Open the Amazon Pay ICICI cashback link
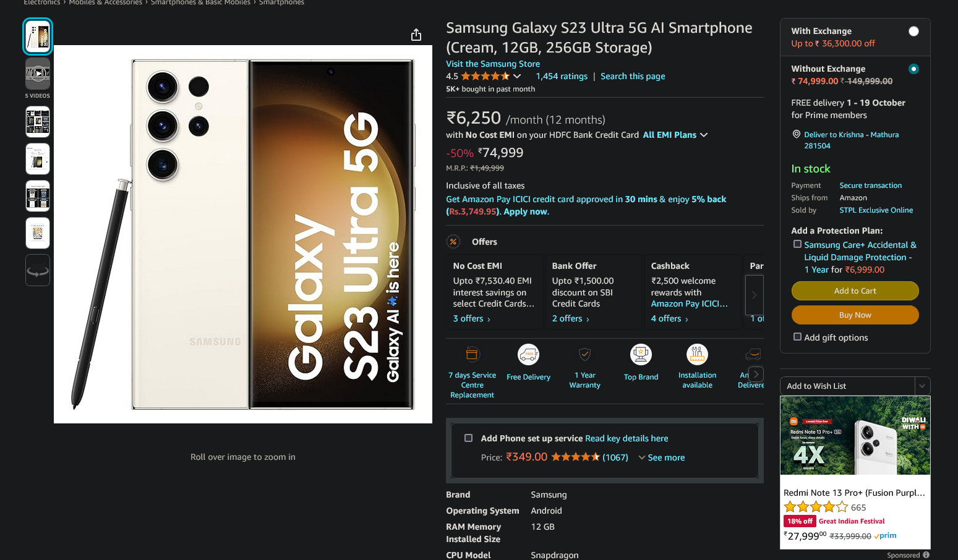 pos(689,303)
